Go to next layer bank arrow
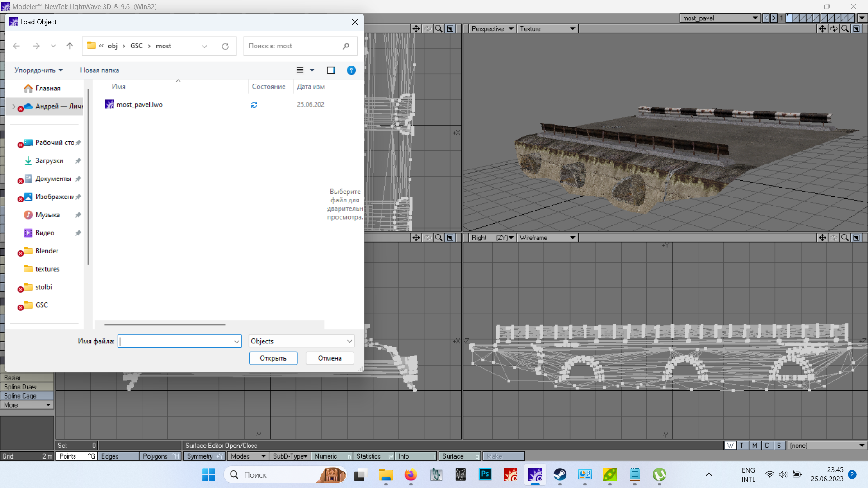Screen dimensions: 868x488 (x=774, y=18)
